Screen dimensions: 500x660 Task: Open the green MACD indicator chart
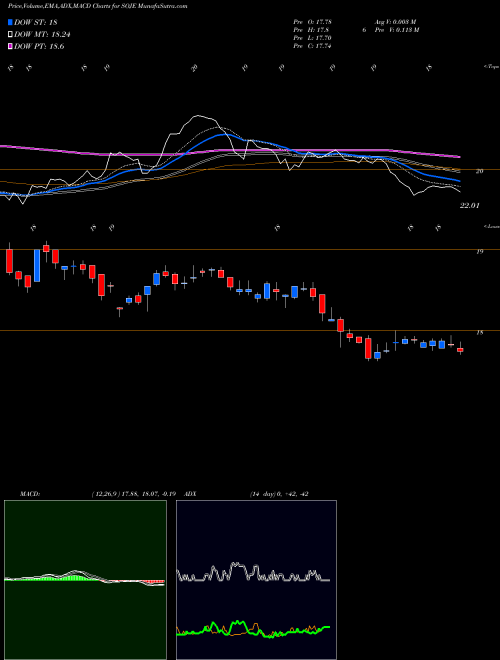coord(85,580)
